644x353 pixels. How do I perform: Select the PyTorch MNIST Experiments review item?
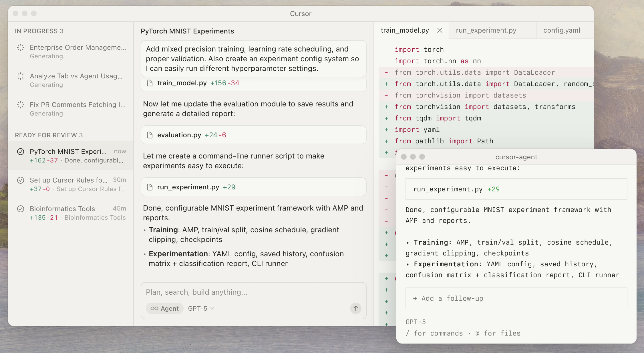71,156
